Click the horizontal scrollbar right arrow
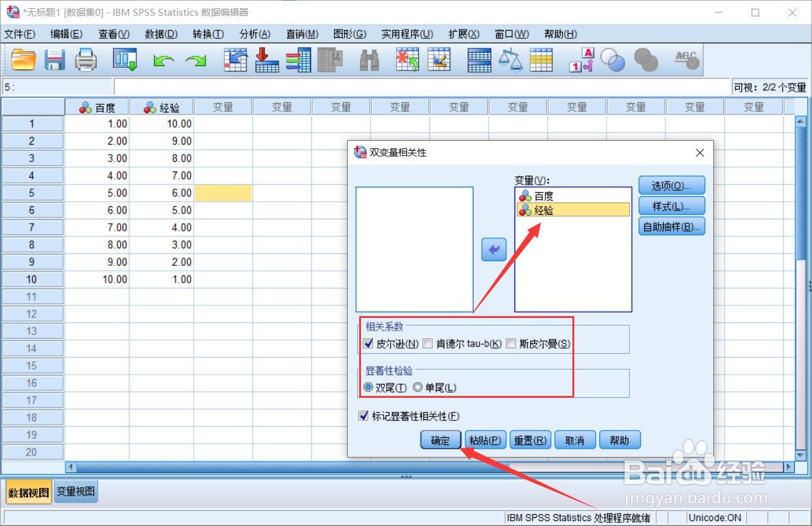 pyautogui.click(x=789, y=467)
